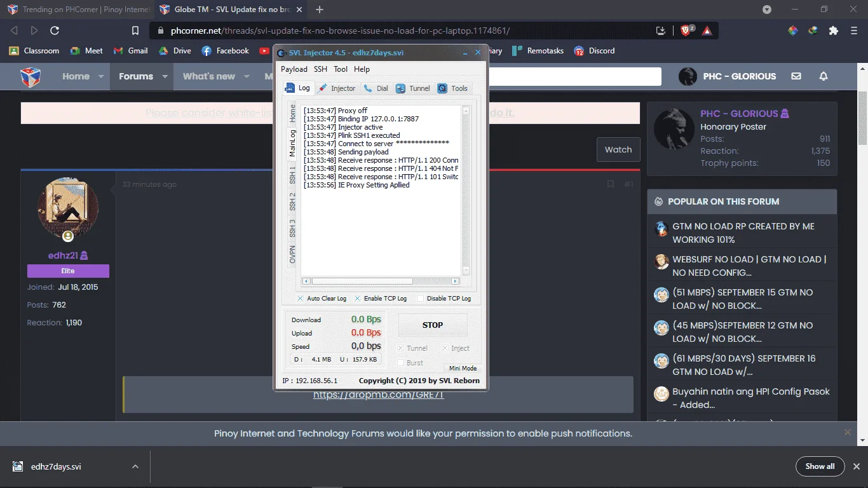
Task: Open the Meet bookmark
Action: tap(86, 51)
